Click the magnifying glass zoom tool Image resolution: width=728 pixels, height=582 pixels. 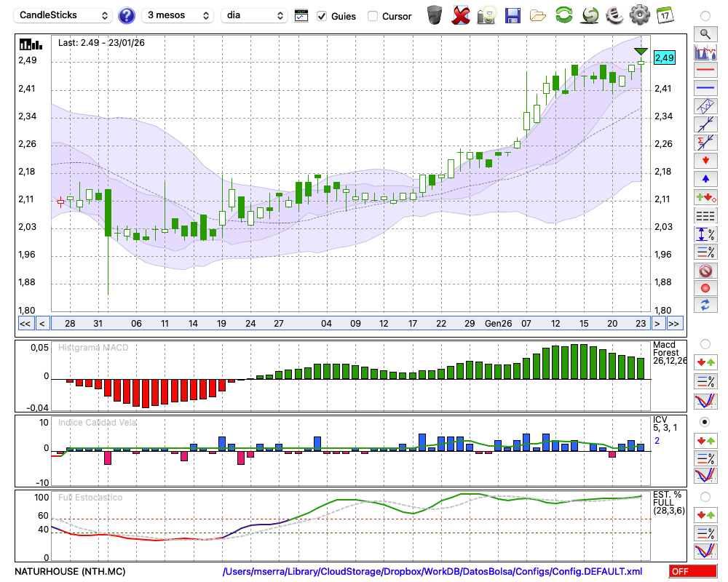coord(705,33)
